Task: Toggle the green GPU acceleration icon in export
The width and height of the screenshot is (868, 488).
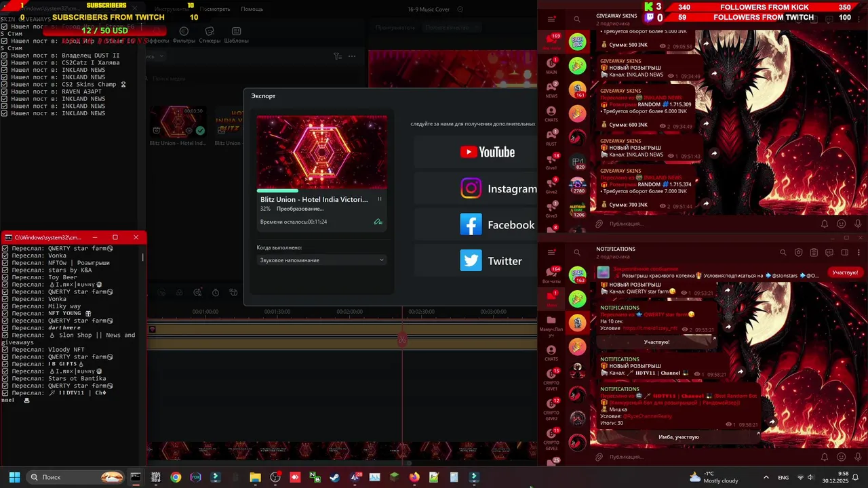Action: coord(378,222)
